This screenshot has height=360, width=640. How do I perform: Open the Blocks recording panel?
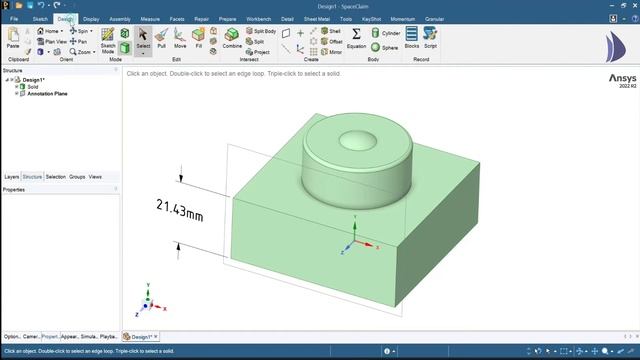coord(411,38)
